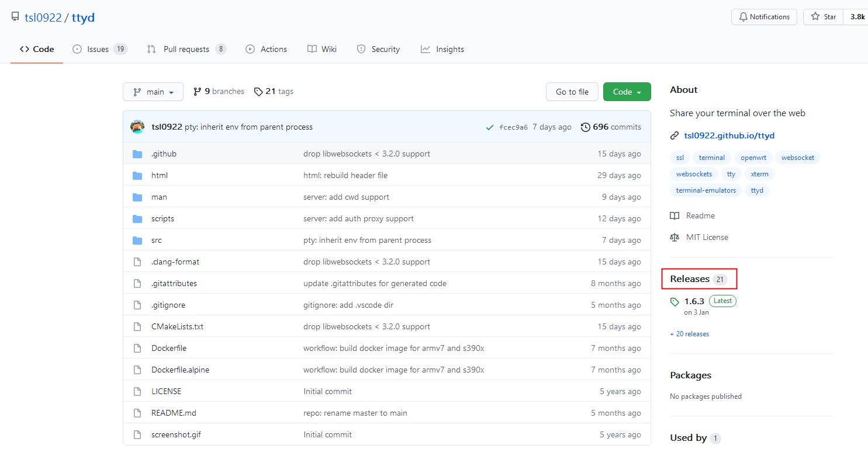Click the + 20 releases link
The width and height of the screenshot is (868, 449).
(690, 334)
